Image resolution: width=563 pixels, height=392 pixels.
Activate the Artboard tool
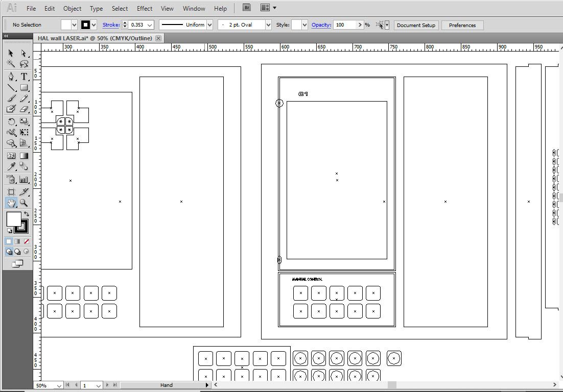point(11,192)
